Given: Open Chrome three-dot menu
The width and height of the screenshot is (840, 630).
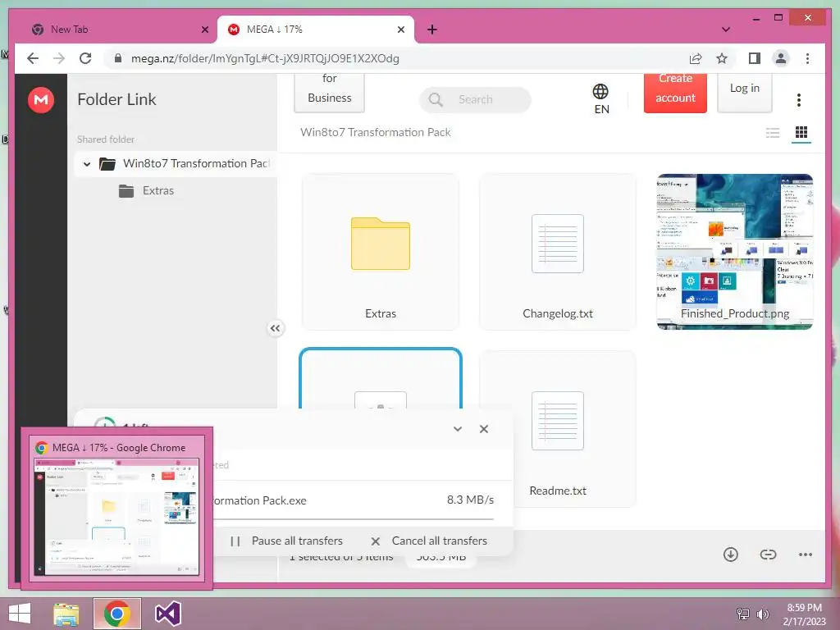Looking at the screenshot, I should point(807,58).
